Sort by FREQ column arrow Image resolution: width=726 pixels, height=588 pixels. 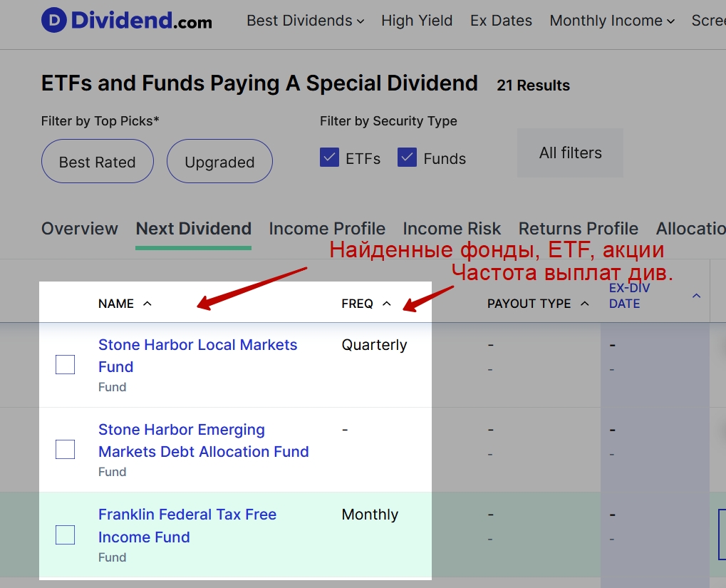[x=387, y=304]
